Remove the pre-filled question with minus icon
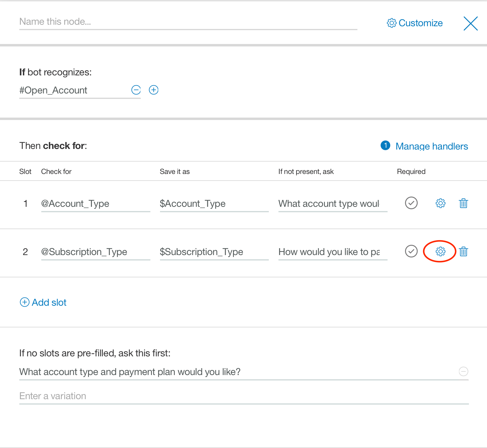Image resolution: width=487 pixels, height=448 pixels. click(x=463, y=371)
